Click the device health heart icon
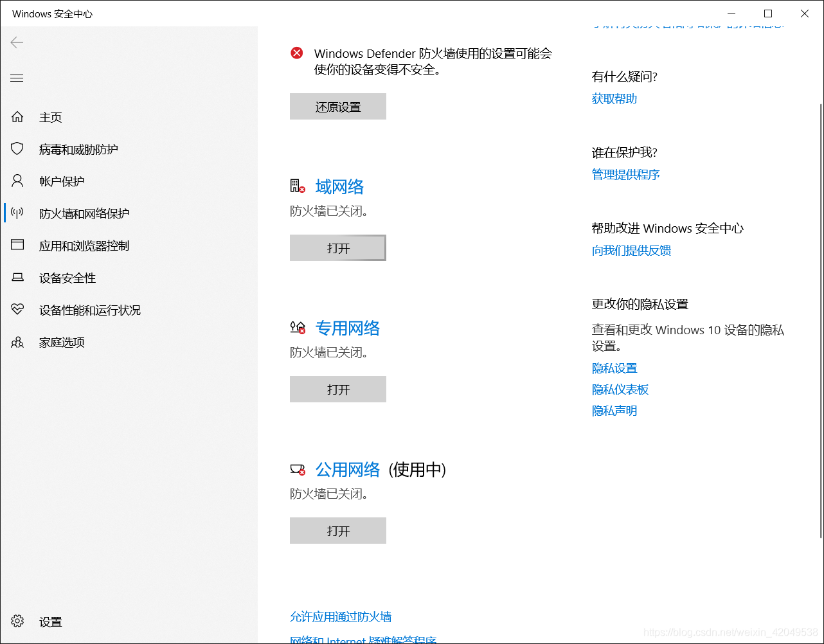 click(x=17, y=310)
